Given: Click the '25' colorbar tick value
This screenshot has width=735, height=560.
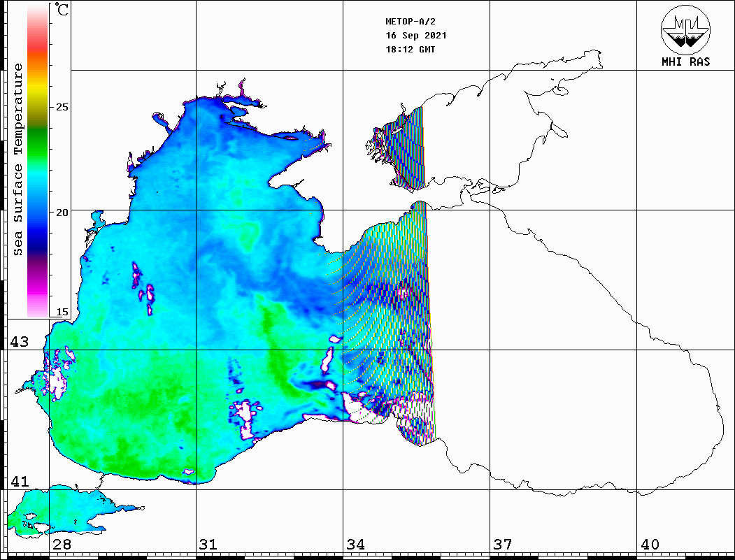Looking at the screenshot, I should click(x=62, y=107).
